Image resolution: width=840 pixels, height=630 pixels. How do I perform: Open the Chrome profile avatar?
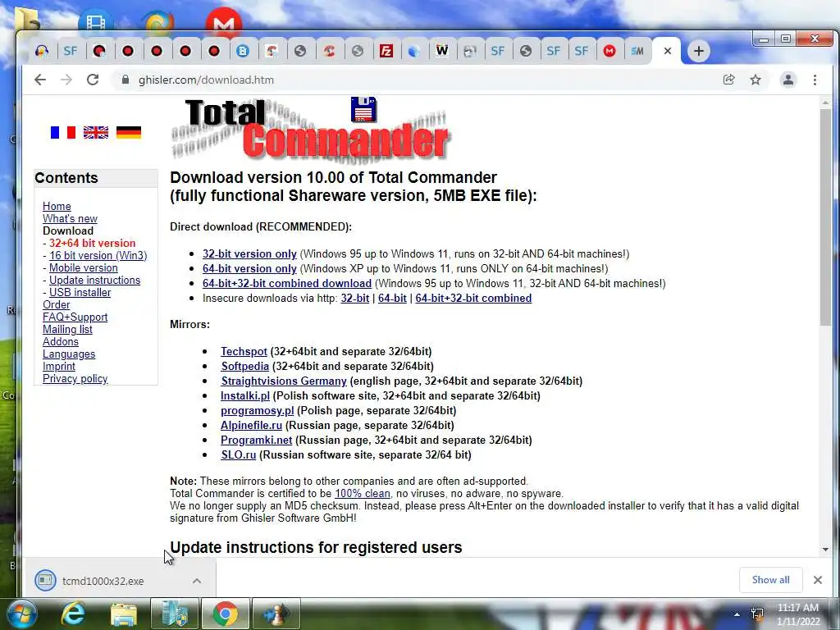[788, 80]
